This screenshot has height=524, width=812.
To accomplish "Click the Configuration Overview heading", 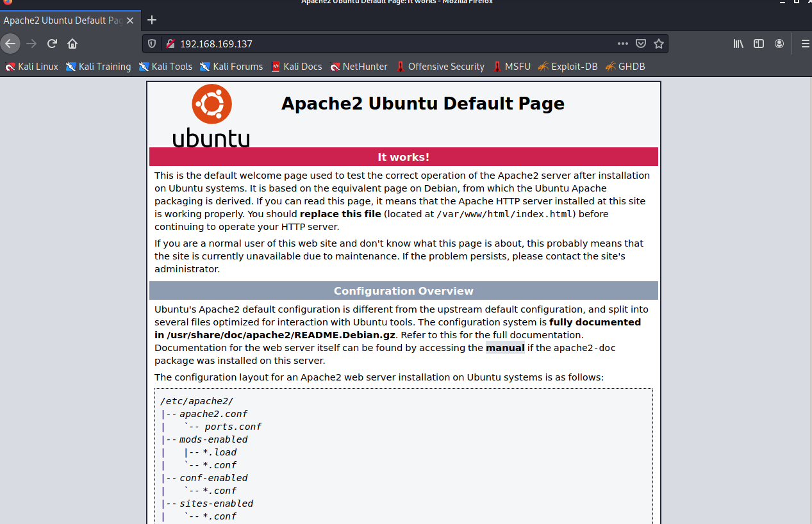I will point(404,291).
